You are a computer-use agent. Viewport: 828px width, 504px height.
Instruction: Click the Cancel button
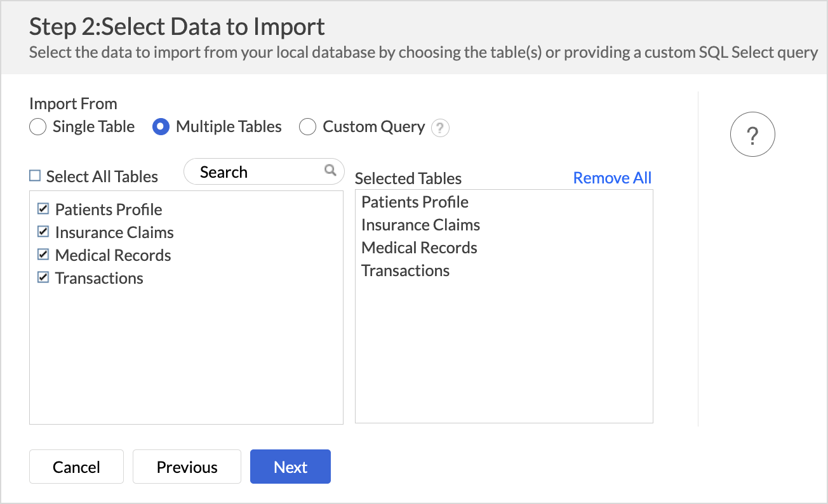pyautogui.click(x=76, y=467)
